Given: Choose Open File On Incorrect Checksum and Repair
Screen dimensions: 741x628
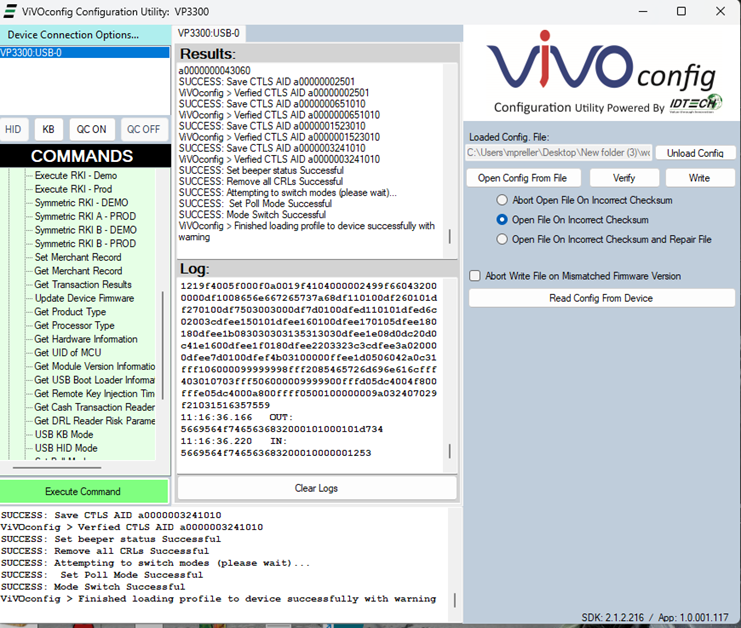Looking at the screenshot, I should (503, 239).
